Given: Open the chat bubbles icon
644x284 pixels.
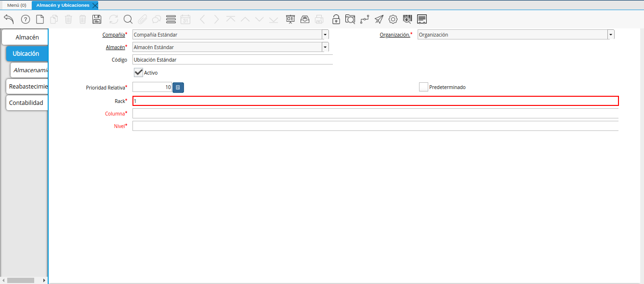Looking at the screenshot, I should coord(157,19).
